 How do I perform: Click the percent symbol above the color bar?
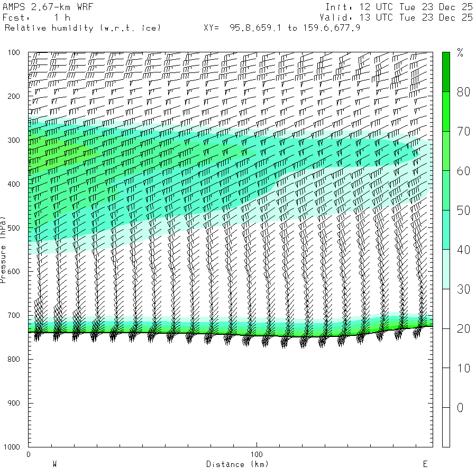coord(460,52)
